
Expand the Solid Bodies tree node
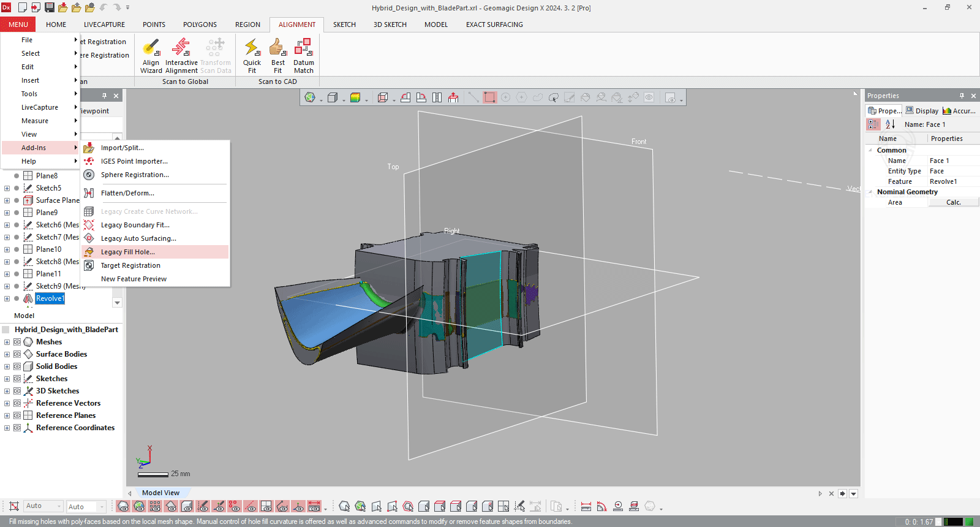(7, 366)
